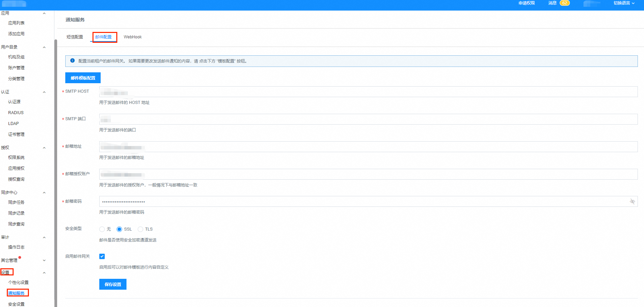Select the TLS security type
This screenshot has height=307, width=644.
pyautogui.click(x=140, y=229)
